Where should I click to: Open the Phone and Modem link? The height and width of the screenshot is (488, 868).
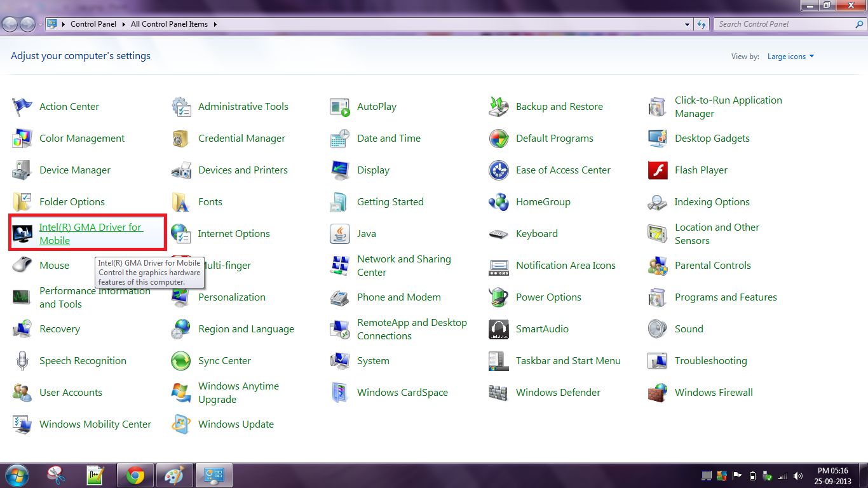tap(399, 297)
